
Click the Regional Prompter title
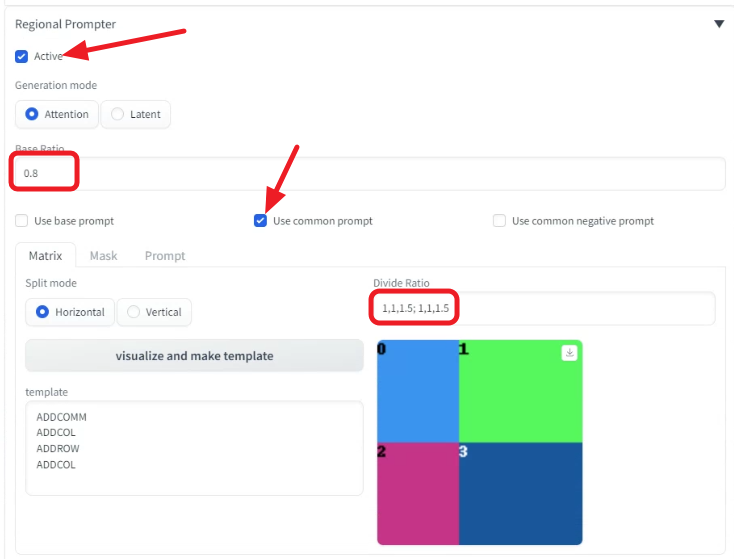pyautogui.click(x=66, y=24)
